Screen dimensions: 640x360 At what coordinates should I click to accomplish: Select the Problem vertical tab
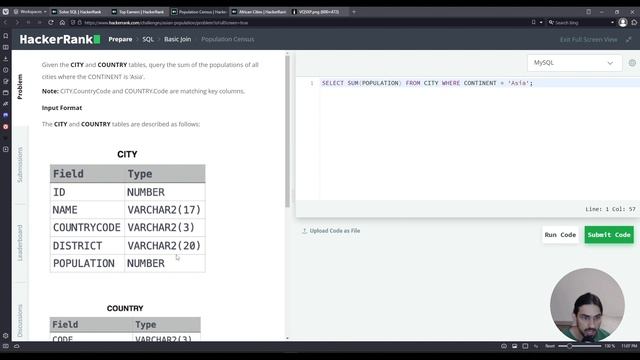click(x=20, y=87)
